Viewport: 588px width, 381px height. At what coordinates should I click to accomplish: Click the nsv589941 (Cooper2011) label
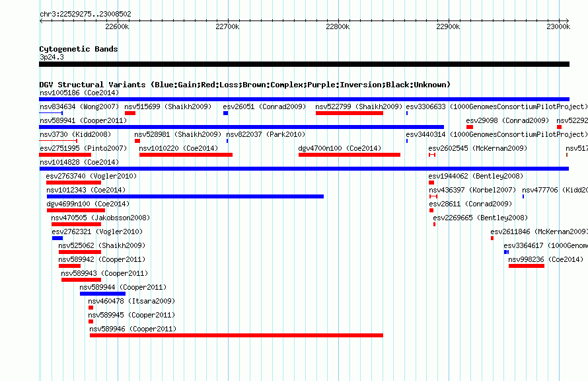tap(83, 120)
